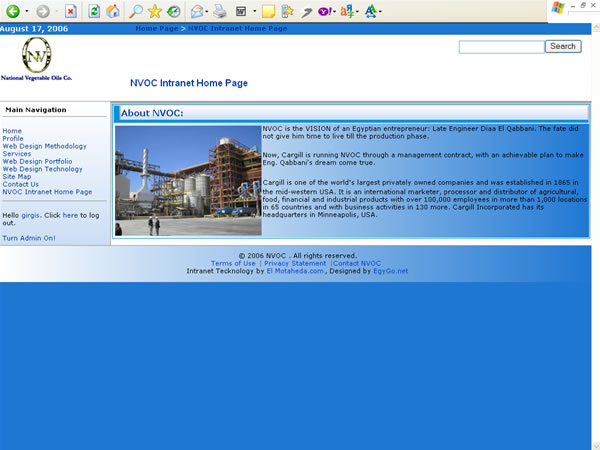Screen dimensions: 600x450
Task: Open Web Design Methodology navigation item
Action: pos(44,146)
